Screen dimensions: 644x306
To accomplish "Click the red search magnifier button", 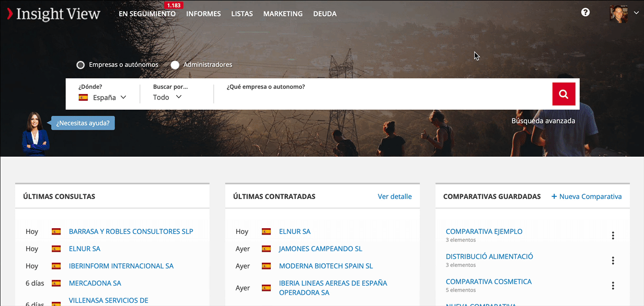I will click(563, 94).
